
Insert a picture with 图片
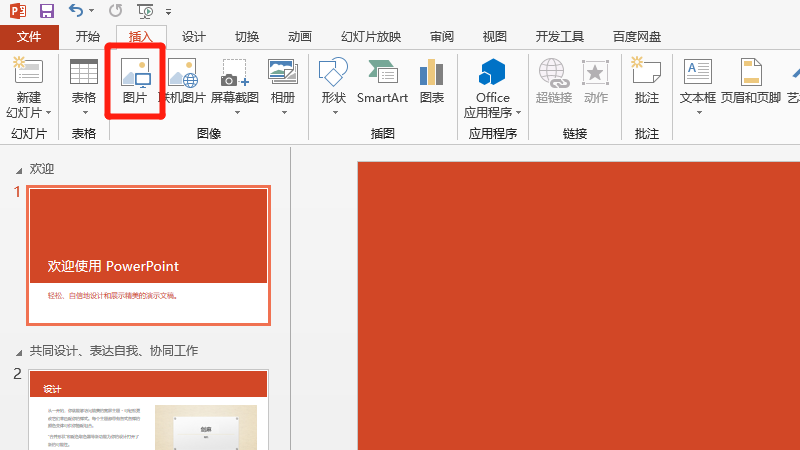pyautogui.click(x=135, y=81)
